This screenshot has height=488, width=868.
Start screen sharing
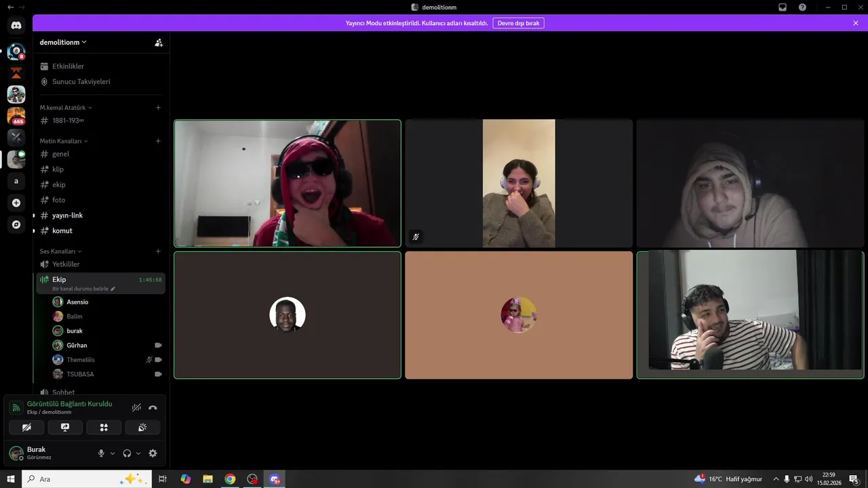[x=65, y=427]
